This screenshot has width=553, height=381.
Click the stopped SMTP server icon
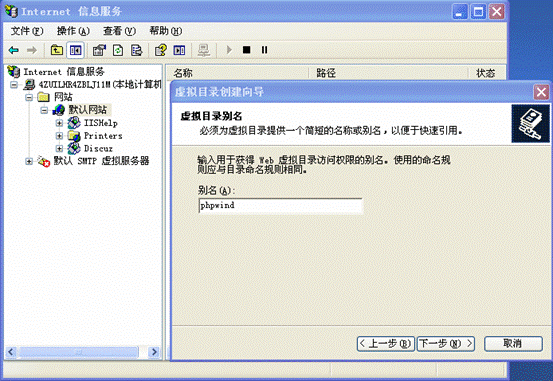(44, 161)
